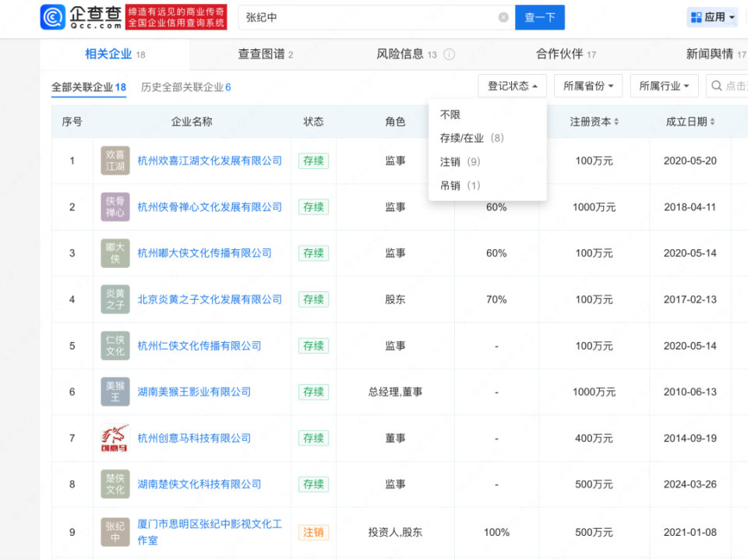
Task: Click the 美猴王 company logo icon
Action: pos(115,392)
